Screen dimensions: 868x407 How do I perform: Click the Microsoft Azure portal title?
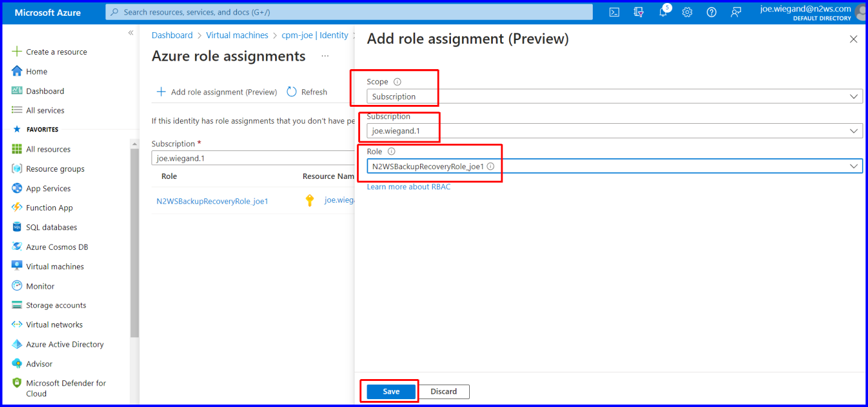[47, 13]
